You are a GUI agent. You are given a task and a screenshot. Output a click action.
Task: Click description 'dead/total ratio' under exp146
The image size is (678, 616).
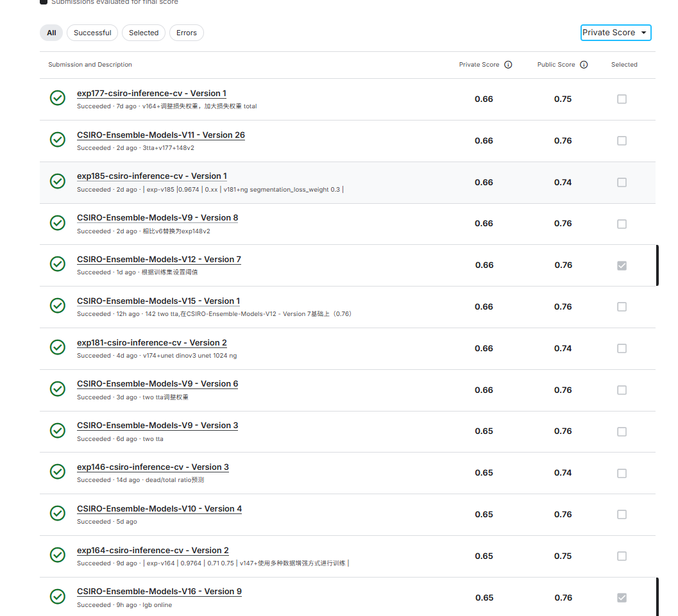tap(174, 480)
